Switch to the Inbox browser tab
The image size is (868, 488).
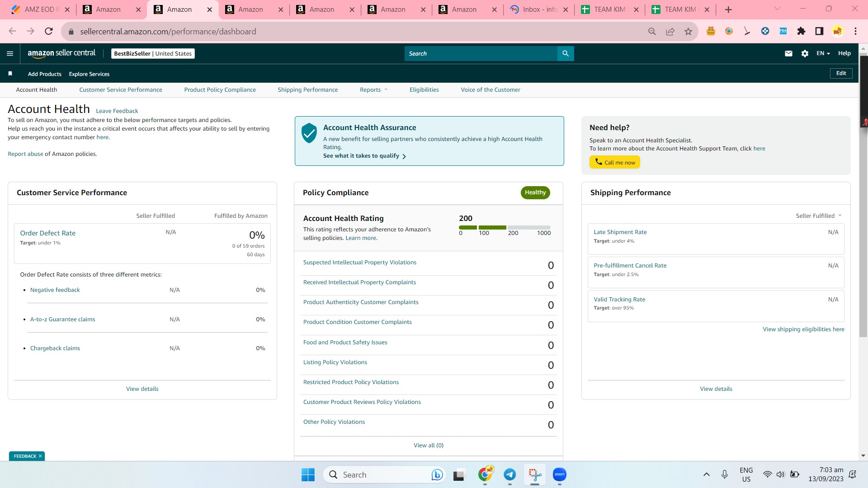(540, 9)
